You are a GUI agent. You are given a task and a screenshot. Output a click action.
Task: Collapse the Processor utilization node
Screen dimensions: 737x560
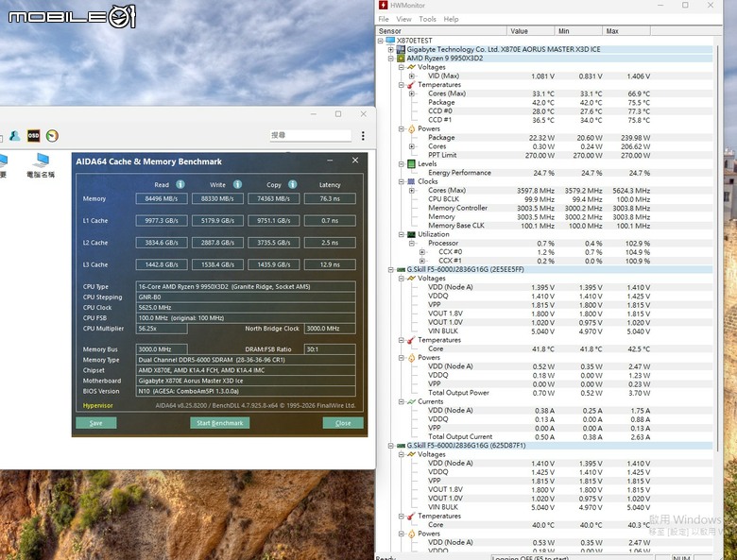point(411,244)
